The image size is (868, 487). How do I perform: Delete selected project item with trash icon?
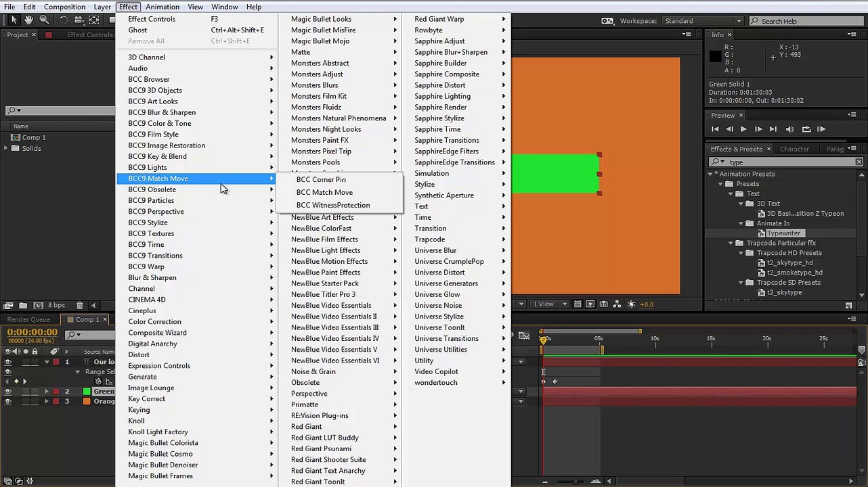(80, 306)
